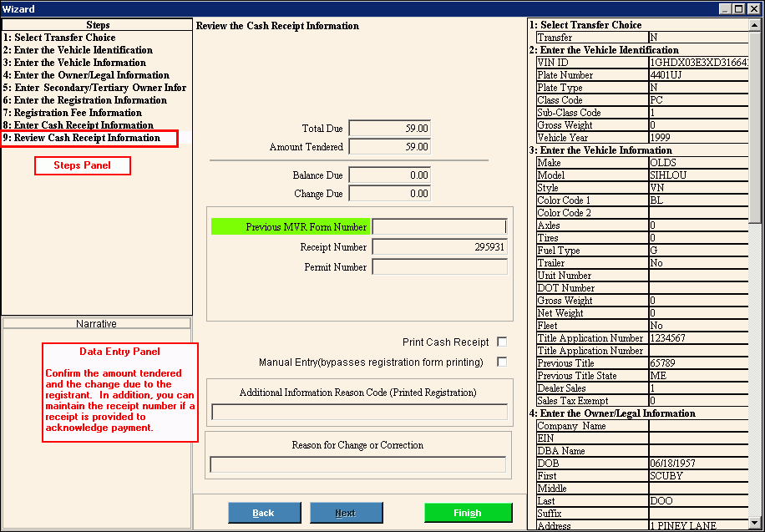This screenshot has width=765, height=532.
Task: Click the Company Name label row
Action: [592, 426]
